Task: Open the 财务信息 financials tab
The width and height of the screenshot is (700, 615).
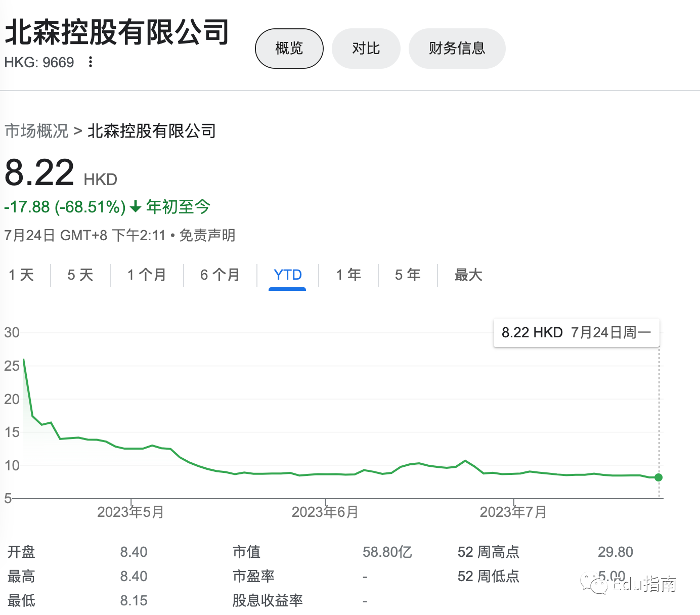Action: 457,49
